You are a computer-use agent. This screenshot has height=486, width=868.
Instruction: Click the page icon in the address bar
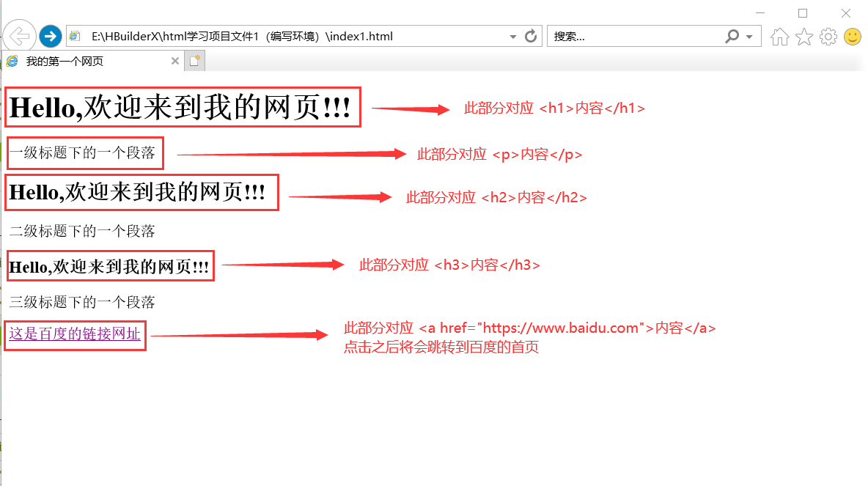pyautogui.click(x=75, y=35)
